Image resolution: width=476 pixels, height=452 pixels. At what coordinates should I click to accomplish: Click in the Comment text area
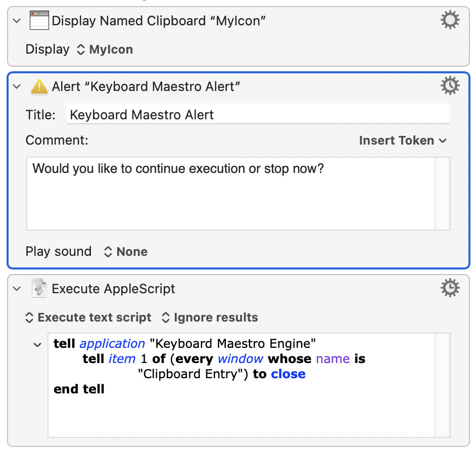231,194
